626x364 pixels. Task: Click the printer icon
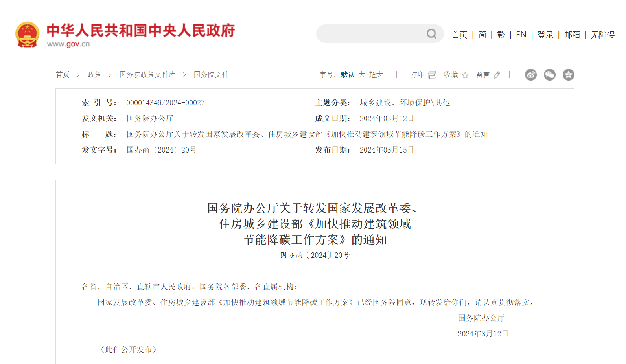tap(432, 75)
